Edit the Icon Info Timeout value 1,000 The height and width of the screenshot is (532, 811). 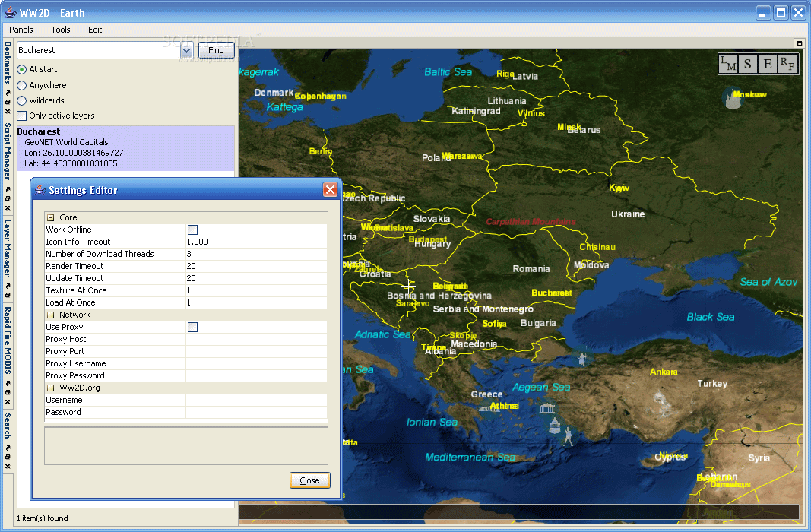pyautogui.click(x=256, y=242)
